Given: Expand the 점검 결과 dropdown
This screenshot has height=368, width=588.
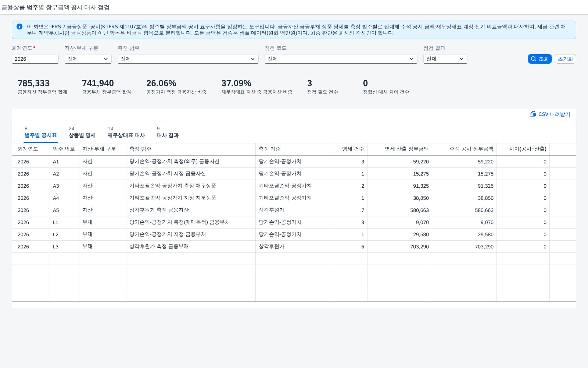Looking at the screenshot, I should (445, 59).
